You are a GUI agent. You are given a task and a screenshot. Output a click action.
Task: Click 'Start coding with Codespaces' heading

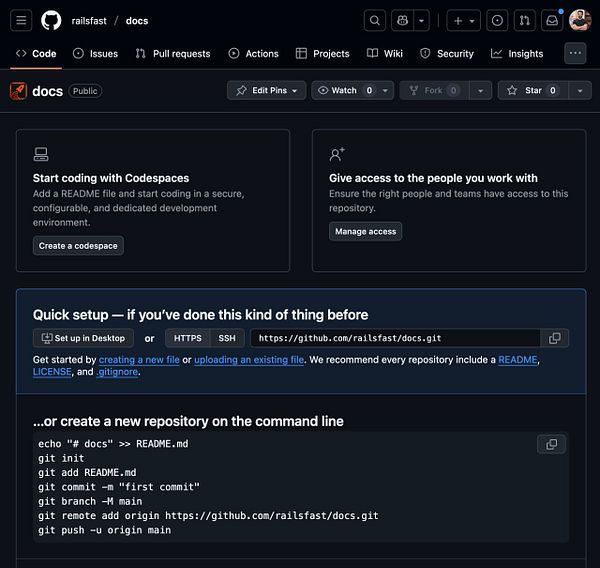point(111,178)
